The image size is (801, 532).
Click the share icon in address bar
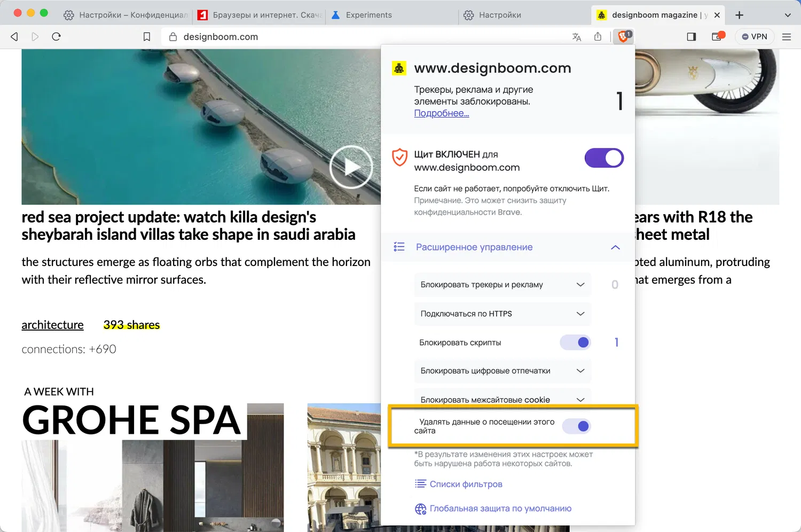tap(598, 36)
